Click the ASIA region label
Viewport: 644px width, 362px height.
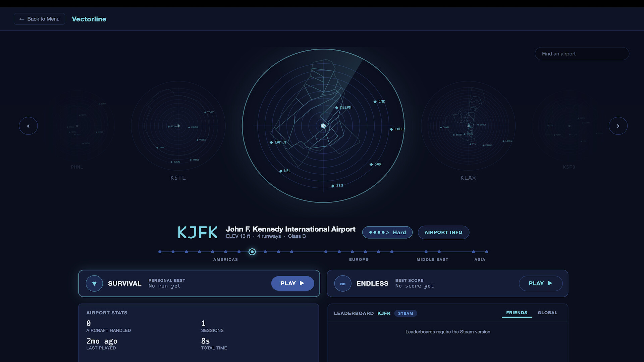click(480, 259)
